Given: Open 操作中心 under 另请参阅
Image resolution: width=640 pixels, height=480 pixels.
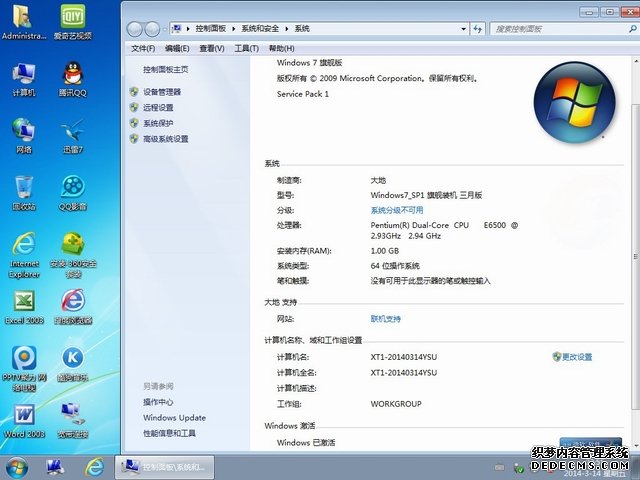Looking at the screenshot, I should tap(158, 402).
